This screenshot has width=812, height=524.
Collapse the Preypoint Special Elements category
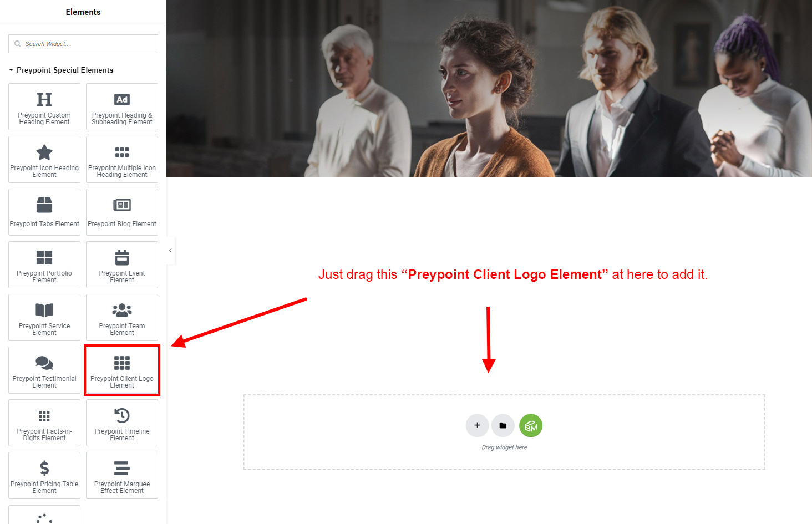point(61,70)
